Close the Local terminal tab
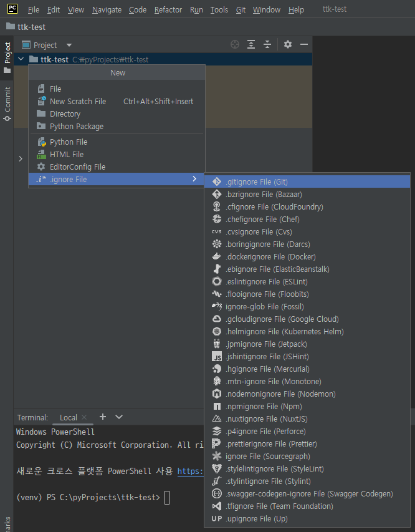Image resolution: width=415 pixels, height=532 pixels. tap(84, 417)
